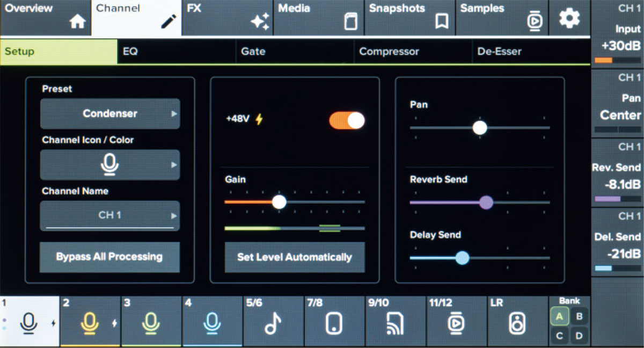Open the Condenser preset dropdown
This screenshot has width=644, height=348.
109,114
